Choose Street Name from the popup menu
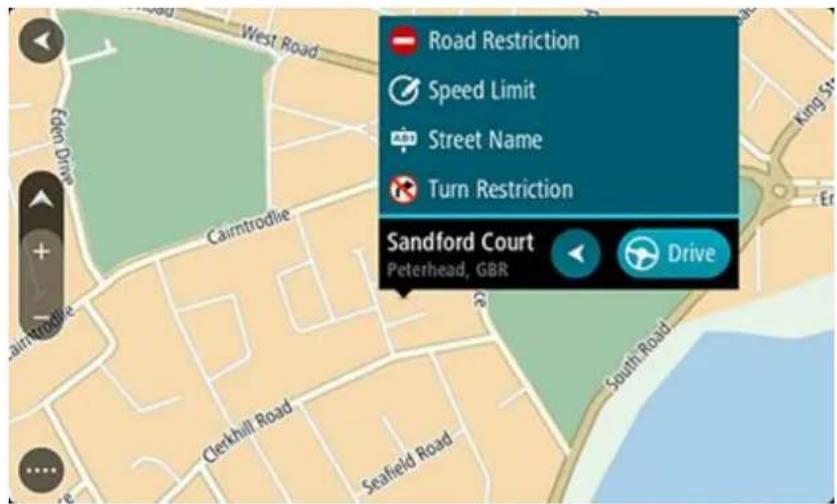 (559, 140)
